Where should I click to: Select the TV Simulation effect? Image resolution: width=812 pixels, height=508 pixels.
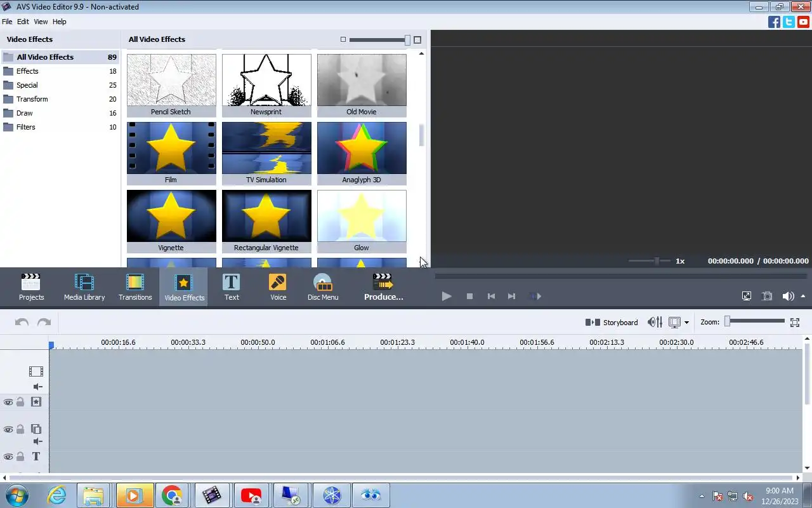tap(266, 153)
